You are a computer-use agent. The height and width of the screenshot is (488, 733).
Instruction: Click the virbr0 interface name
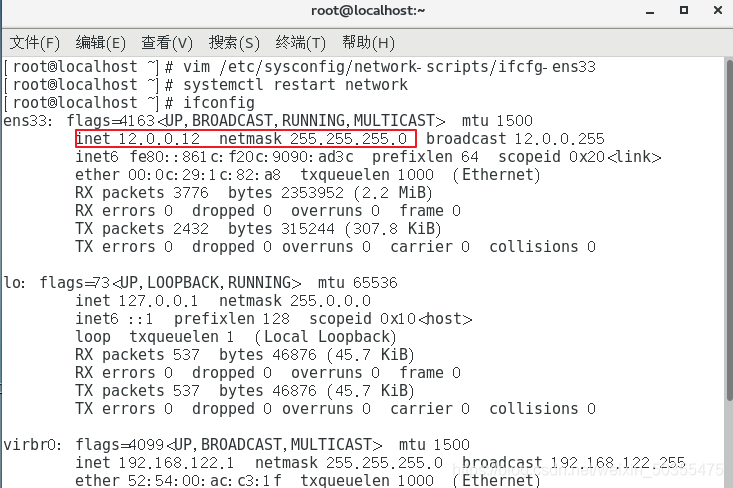click(x=32, y=445)
